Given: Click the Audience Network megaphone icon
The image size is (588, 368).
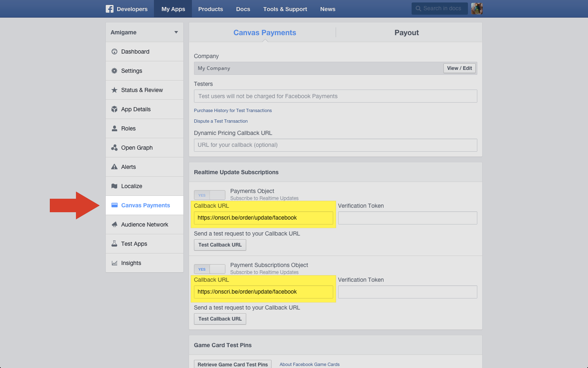Looking at the screenshot, I should coord(114,224).
